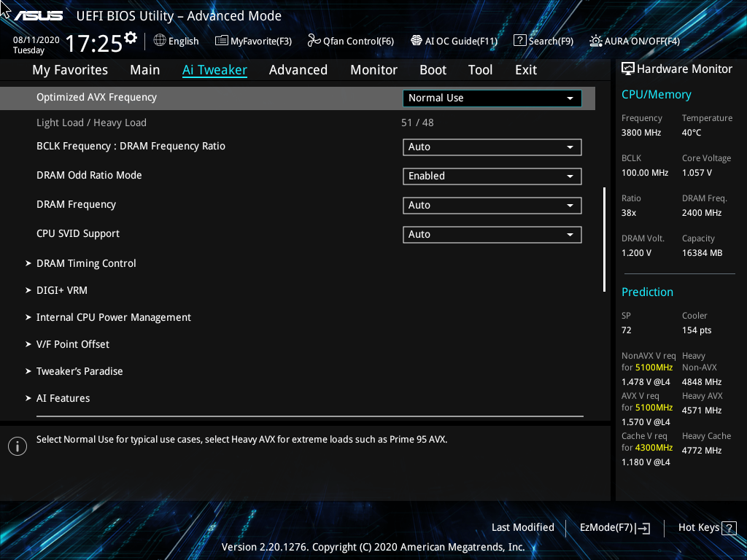The image size is (747, 560).
Task: Click the settings list scrollbar
Action: (604, 239)
